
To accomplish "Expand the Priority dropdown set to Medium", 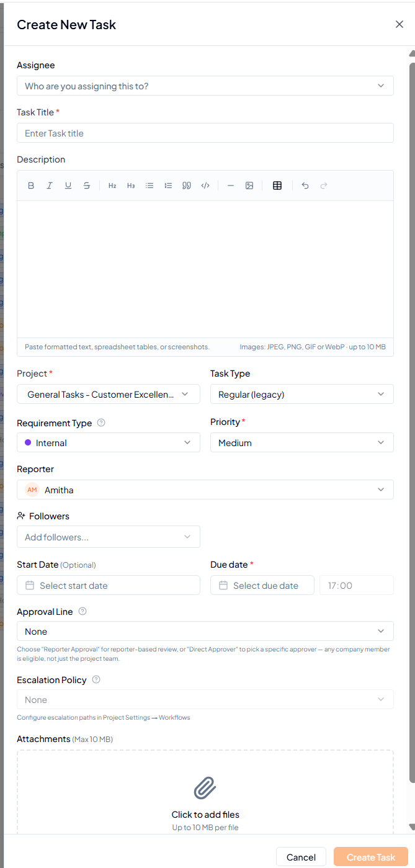I will click(x=302, y=442).
